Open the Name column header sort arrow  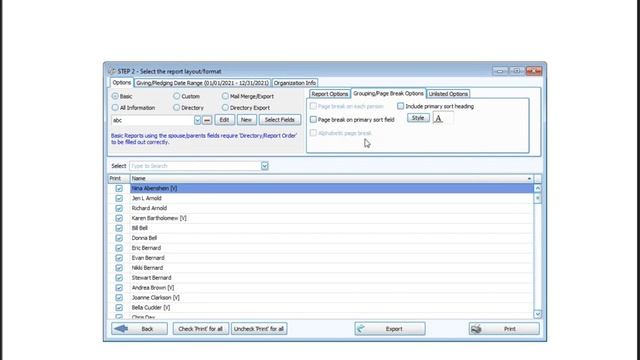(529, 179)
